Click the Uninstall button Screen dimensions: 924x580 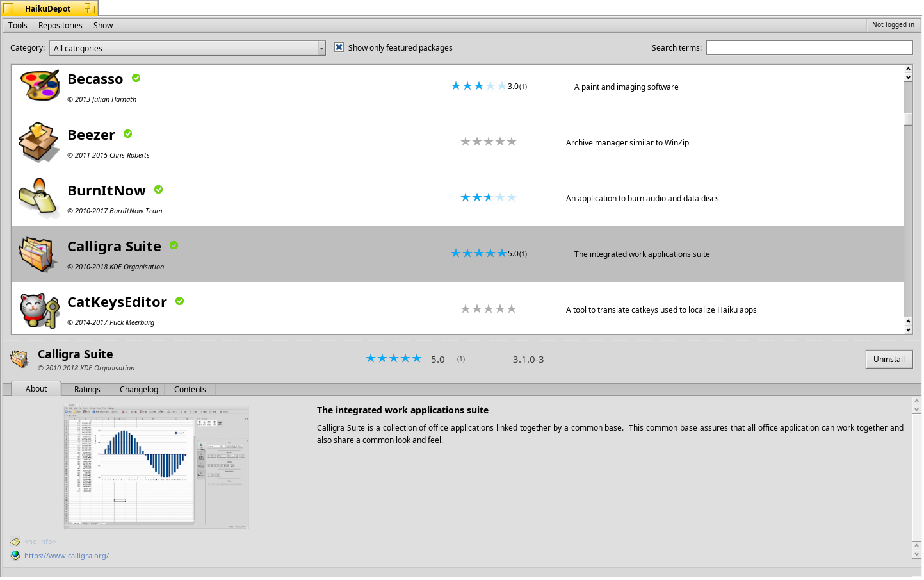[x=889, y=360]
